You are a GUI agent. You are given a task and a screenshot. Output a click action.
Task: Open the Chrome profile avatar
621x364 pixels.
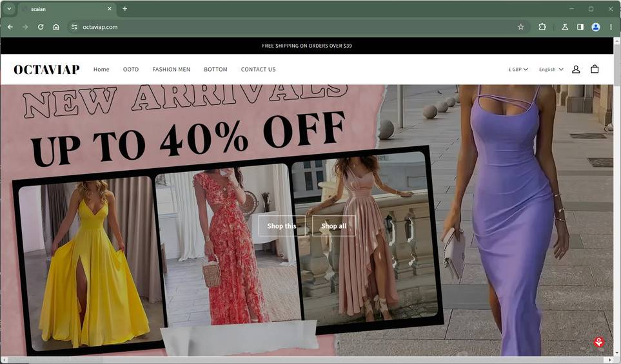pyautogui.click(x=596, y=27)
